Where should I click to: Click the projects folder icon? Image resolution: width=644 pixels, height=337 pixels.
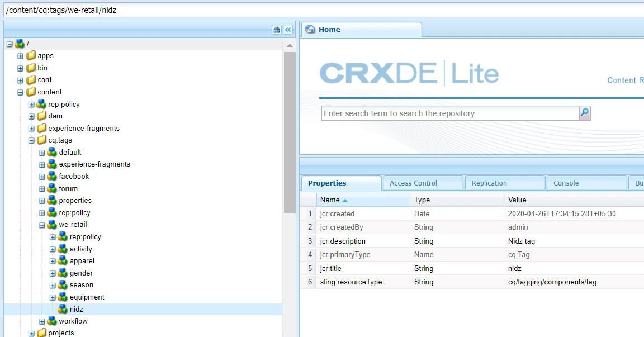point(41,333)
